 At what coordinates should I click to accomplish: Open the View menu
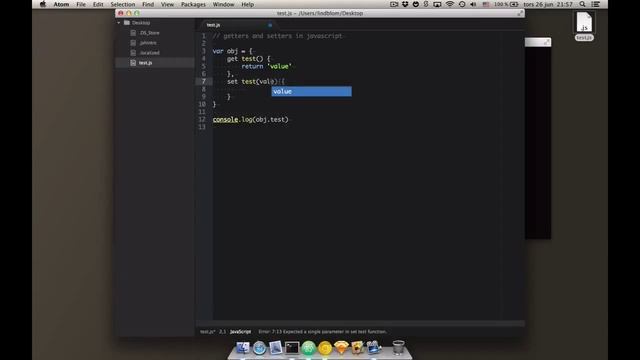[x=167, y=4]
